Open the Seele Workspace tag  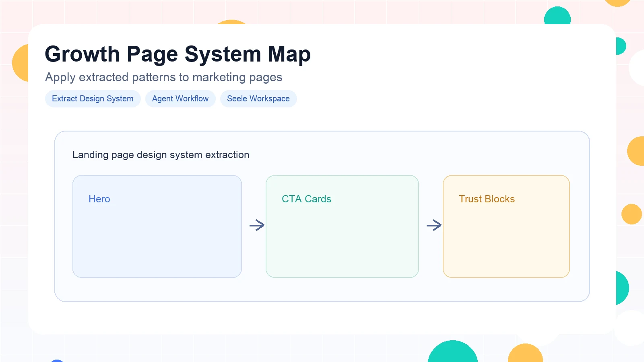pos(258,99)
